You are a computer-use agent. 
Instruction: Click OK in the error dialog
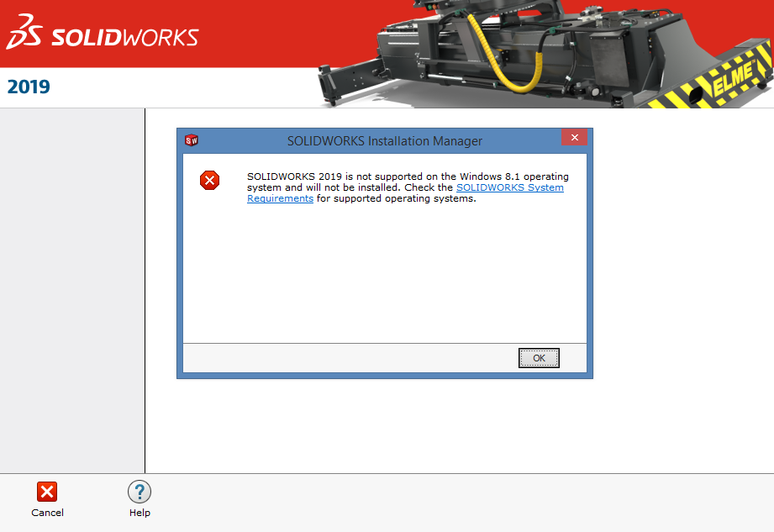pos(539,358)
